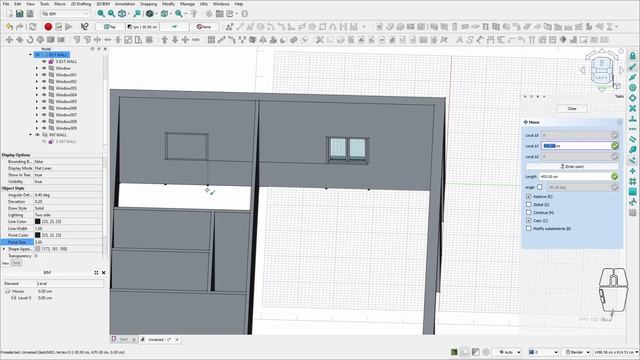This screenshot has height=360, width=640.
Task: Click the Close button in the Tasks panel
Action: (x=572, y=109)
